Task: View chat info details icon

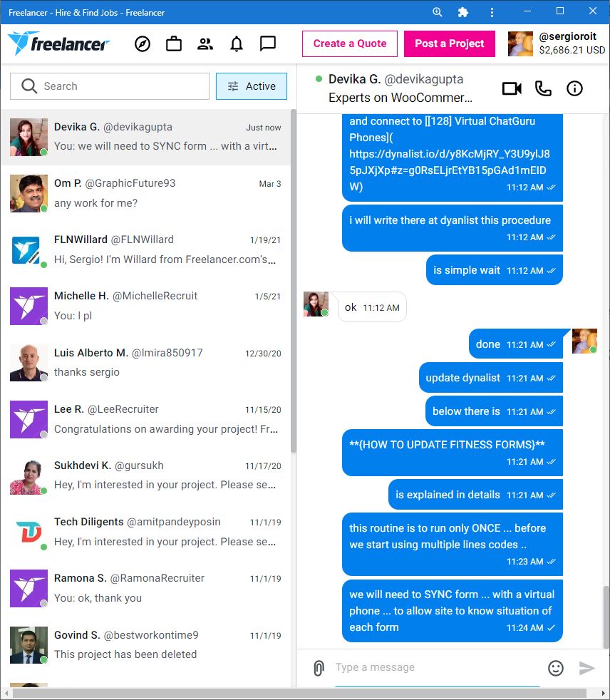Action: click(574, 88)
